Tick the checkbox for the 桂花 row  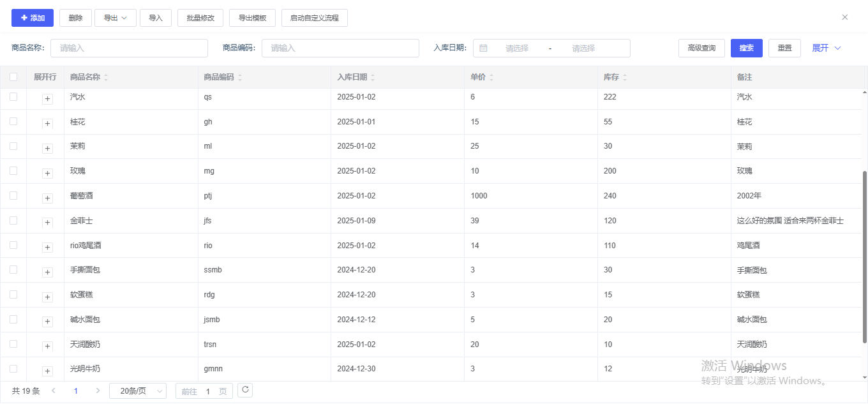pos(13,121)
